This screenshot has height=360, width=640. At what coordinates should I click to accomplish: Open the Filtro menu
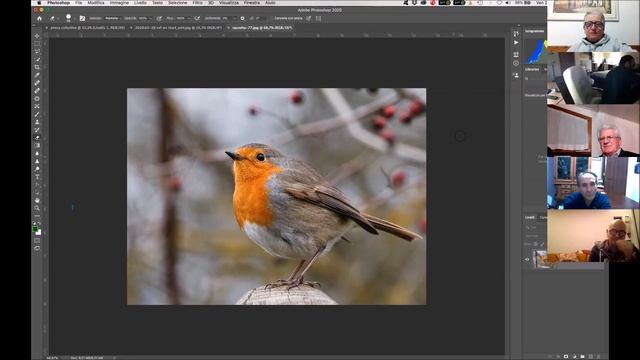coord(198,2)
